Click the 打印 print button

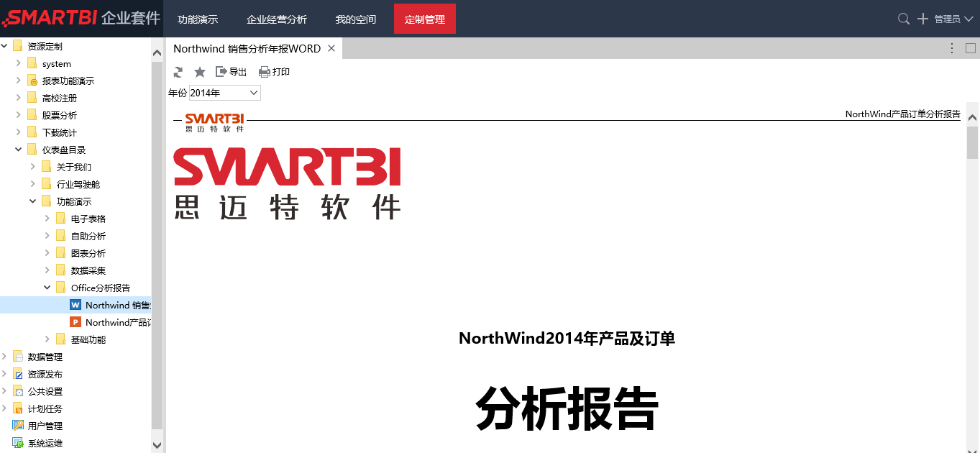click(x=275, y=72)
